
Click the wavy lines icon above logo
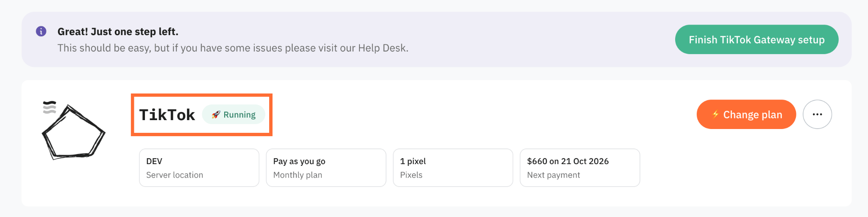(x=50, y=107)
